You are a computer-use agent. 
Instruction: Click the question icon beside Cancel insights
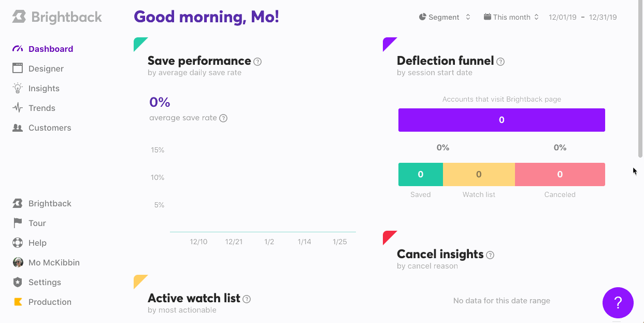pos(490,255)
